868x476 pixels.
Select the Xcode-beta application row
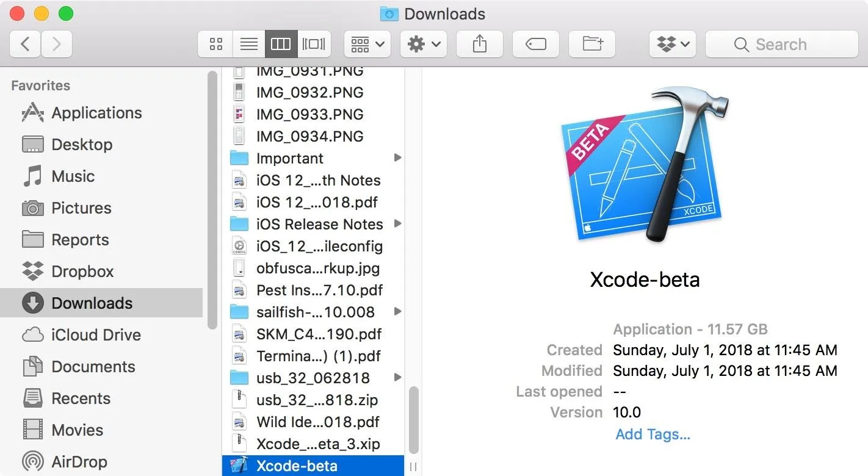tap(313, 466)
